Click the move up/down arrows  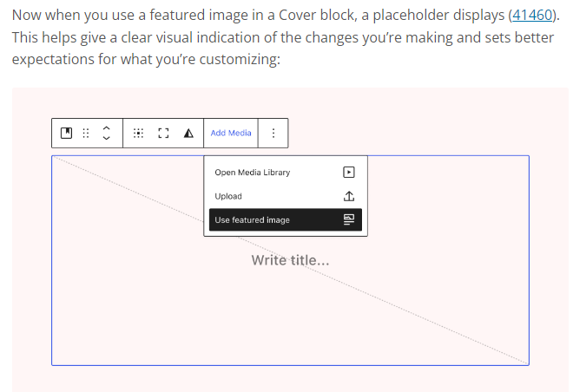(107, 133)
